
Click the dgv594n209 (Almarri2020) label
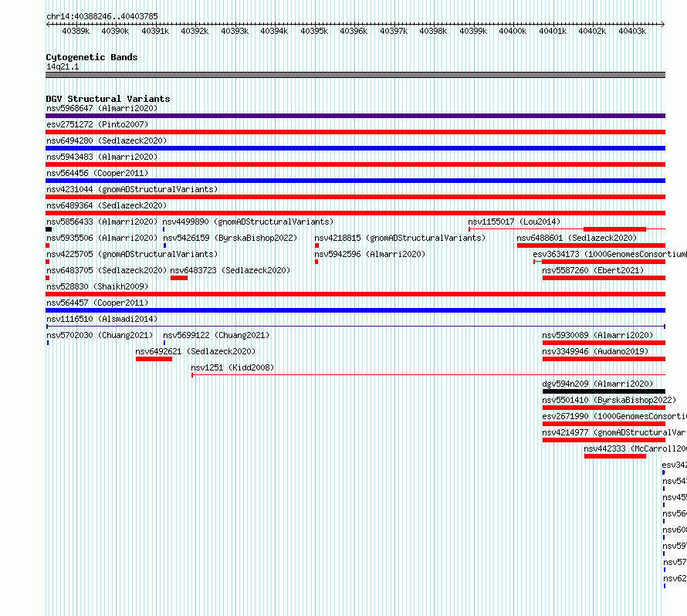point(597,384)
